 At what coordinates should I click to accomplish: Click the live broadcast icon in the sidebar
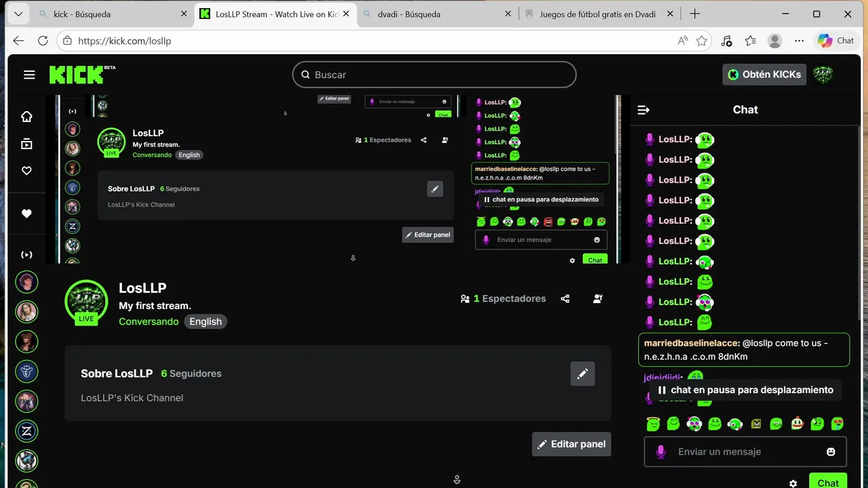coord(26,255)
